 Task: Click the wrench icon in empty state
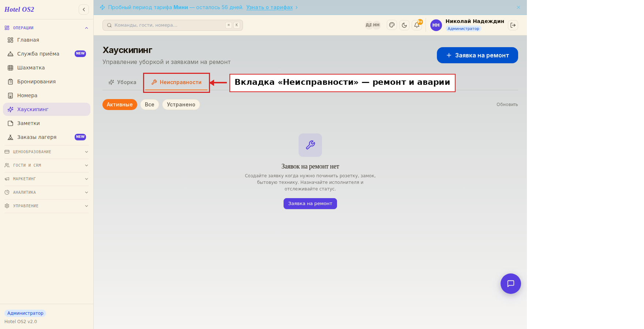point(310,145)
